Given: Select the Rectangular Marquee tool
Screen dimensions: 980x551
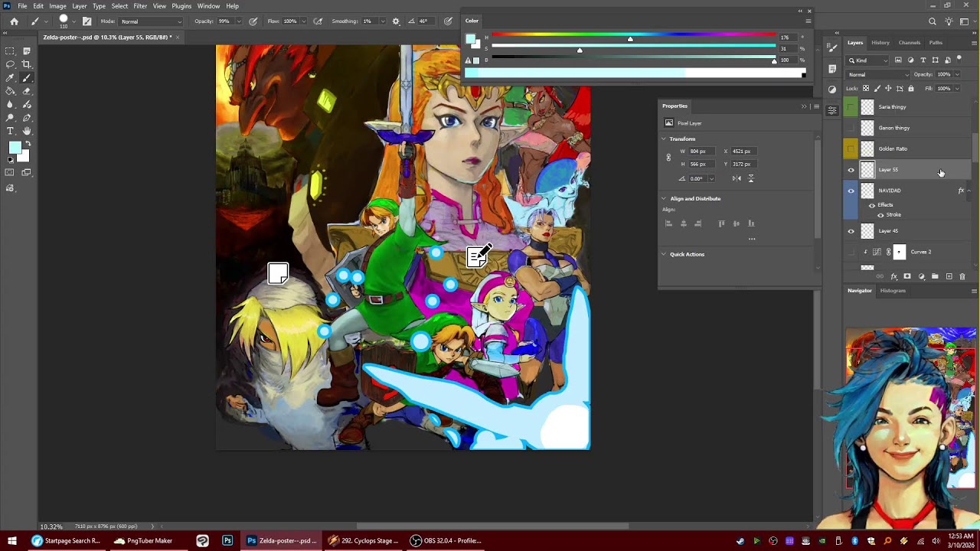Looking at the screenshot, I should tap(10, 51).
